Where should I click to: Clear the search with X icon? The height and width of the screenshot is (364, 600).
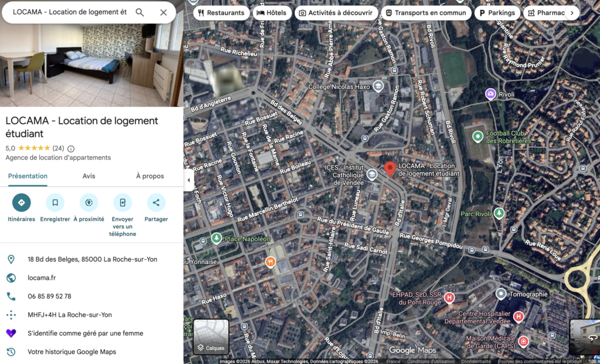point(163,12)
